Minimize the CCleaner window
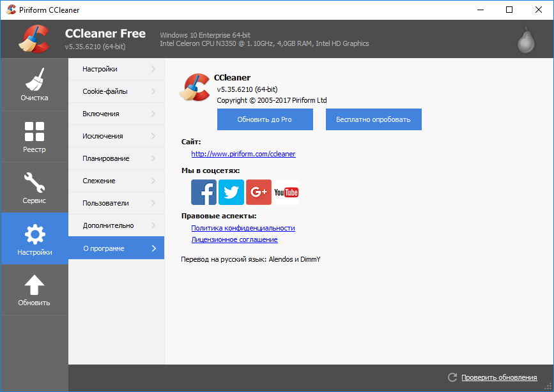 tap(481, 10)
